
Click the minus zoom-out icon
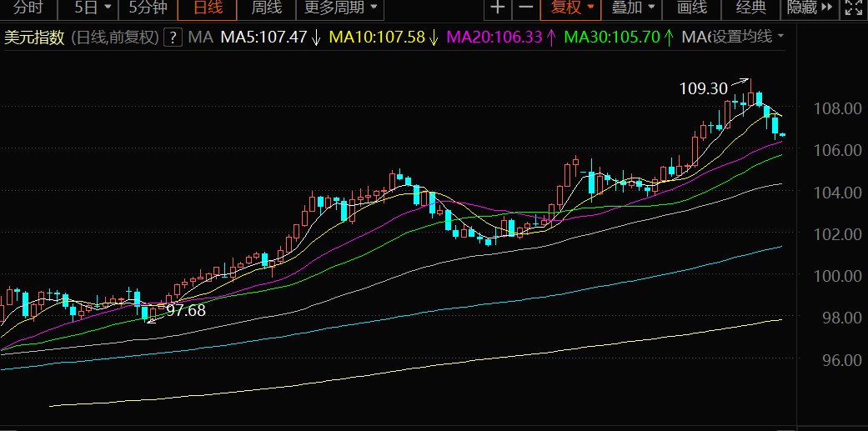(526, 8)
